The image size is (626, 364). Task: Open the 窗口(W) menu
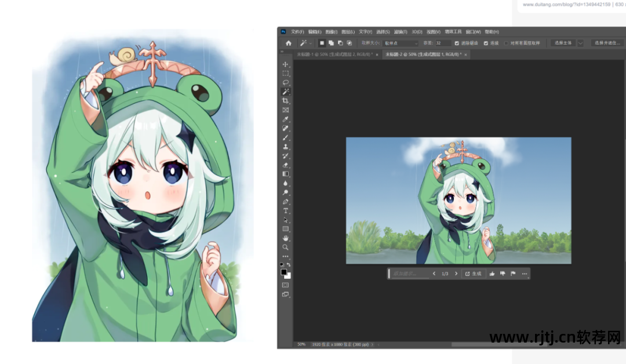pyautogui.click(x=474, y=32)
